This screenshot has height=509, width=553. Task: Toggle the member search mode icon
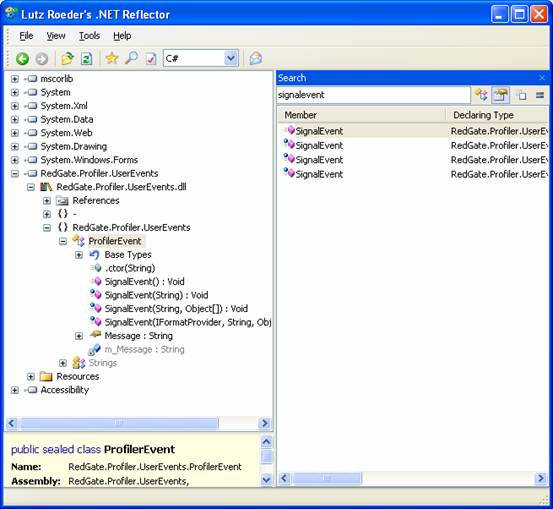click(x=500, y=95)
